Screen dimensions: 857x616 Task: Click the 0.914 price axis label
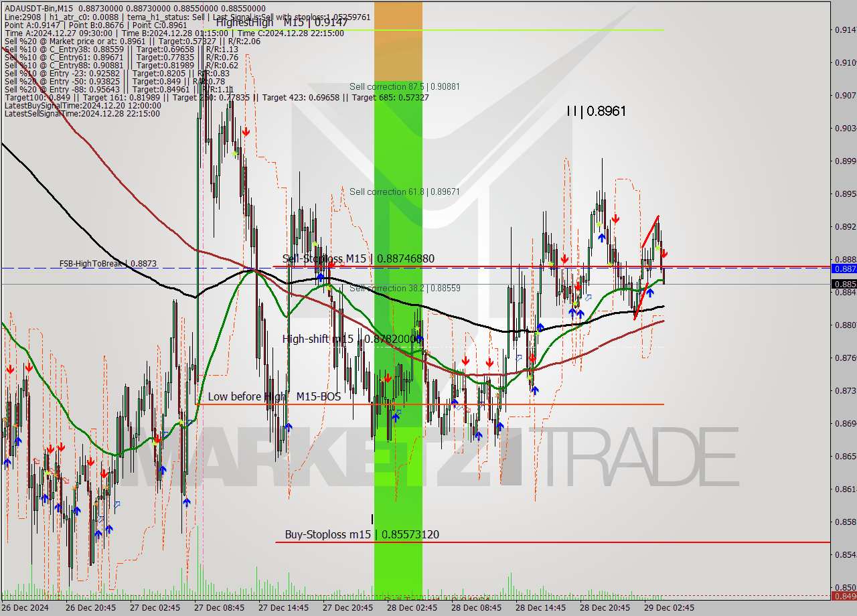845,29
